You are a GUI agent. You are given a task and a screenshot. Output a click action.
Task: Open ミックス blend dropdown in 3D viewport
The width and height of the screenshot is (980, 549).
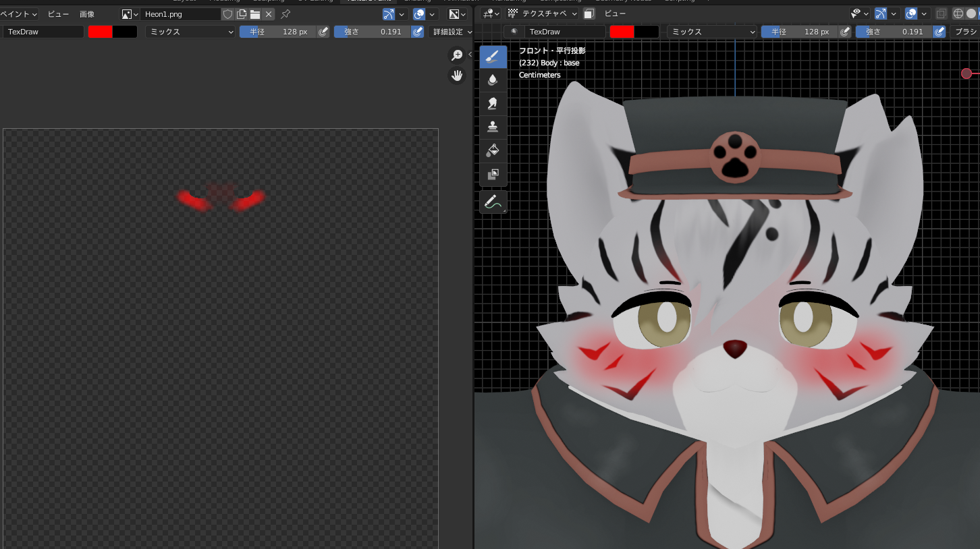[712, 32]
